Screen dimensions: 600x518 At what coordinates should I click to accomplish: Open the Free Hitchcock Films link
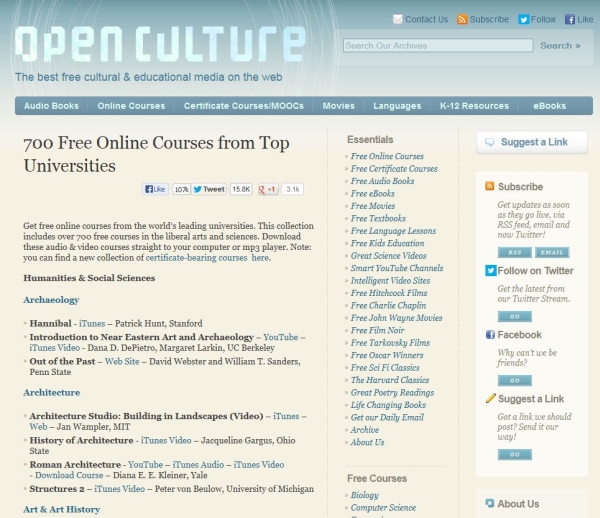(388, 292)
